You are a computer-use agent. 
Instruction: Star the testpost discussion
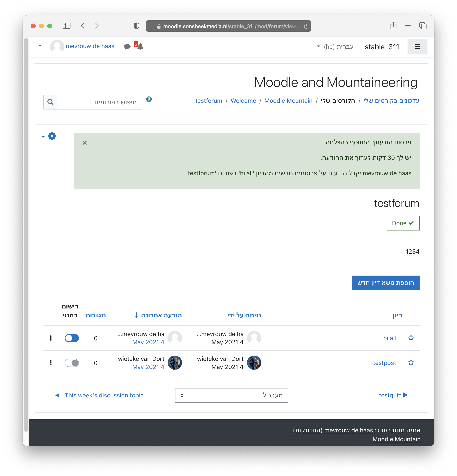tap(411, 363)
